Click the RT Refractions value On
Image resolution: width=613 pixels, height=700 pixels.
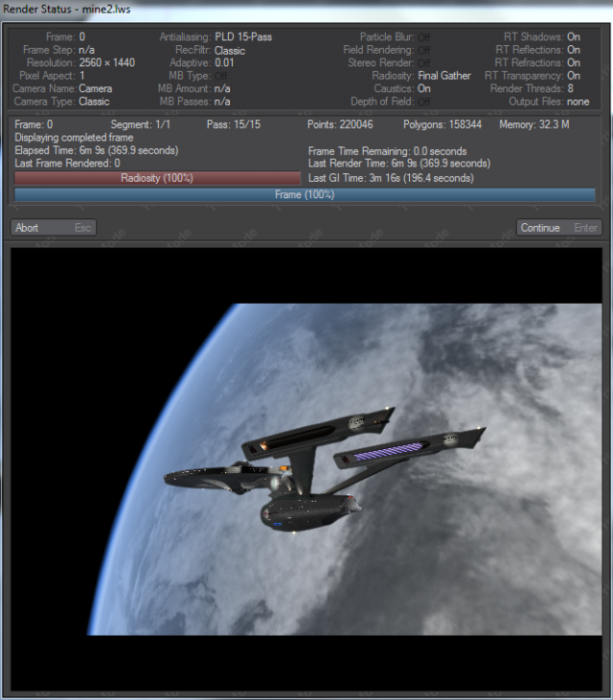[574, 62]
